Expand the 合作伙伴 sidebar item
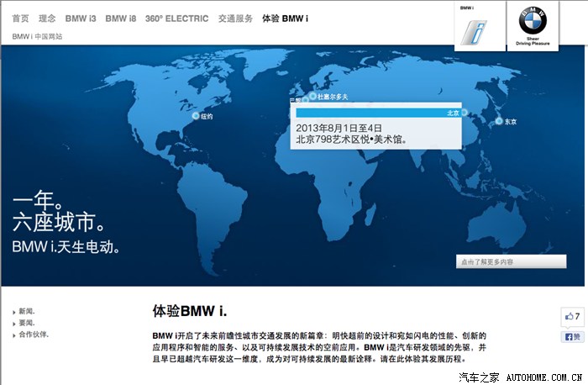 click(x=33, y=335)
